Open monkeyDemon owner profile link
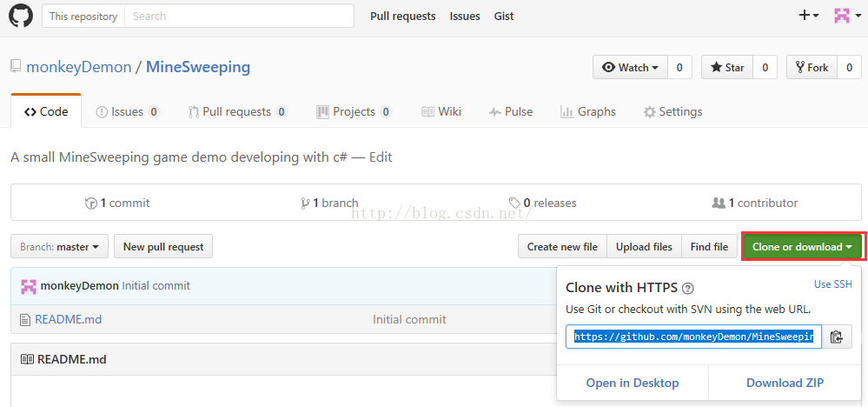This screenshot has width=868, height=407. click(78, 68)
